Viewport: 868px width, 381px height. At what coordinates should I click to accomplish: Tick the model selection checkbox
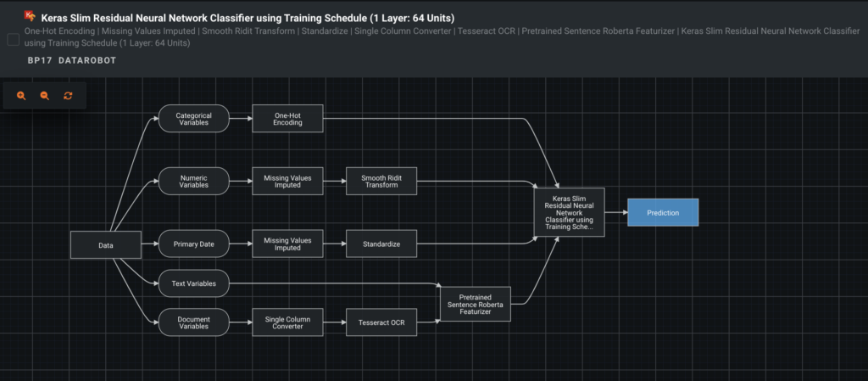point(13,39)
